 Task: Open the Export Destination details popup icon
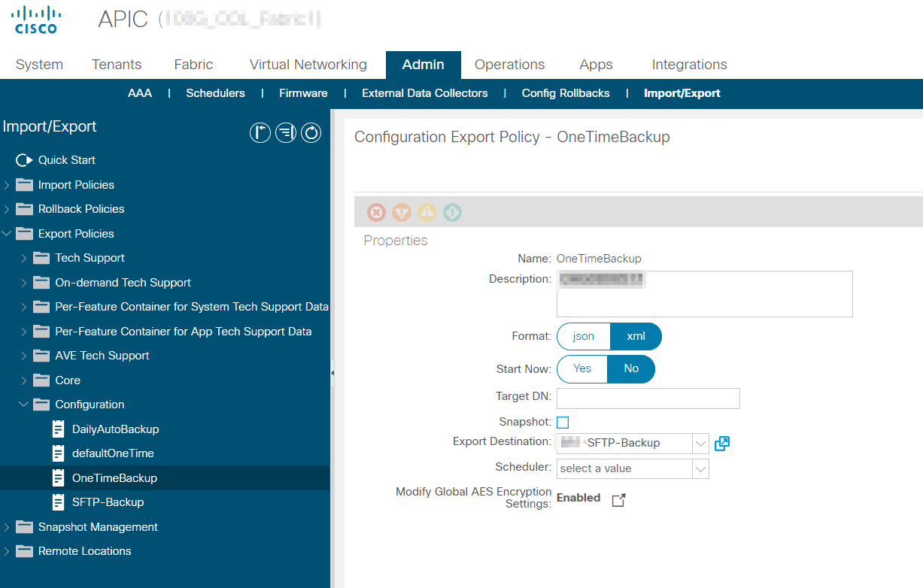(722, 444)
